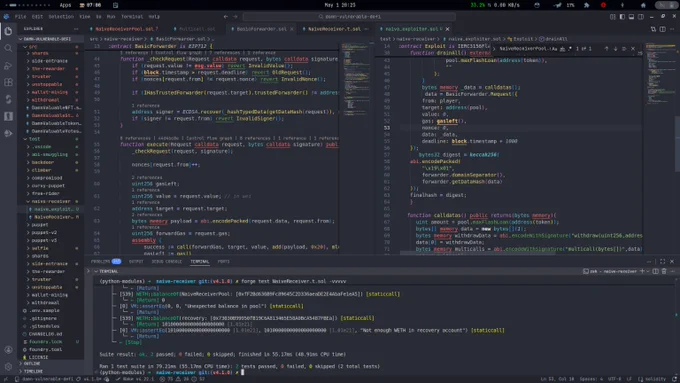680x383 pixels.
Task: Jump to previous match in find widget
Action: click(606, 49)
